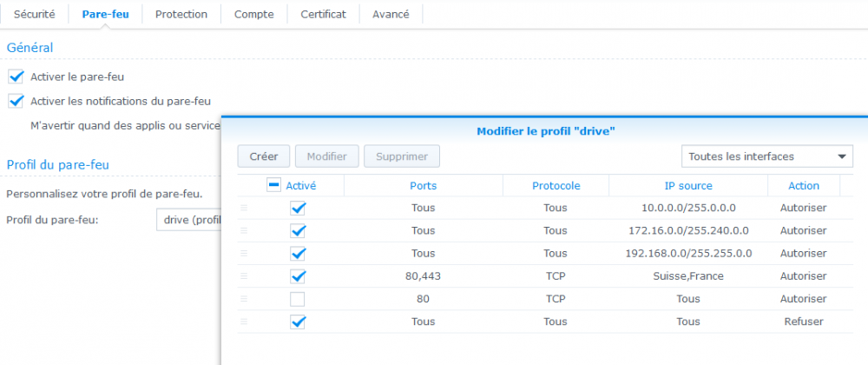Enable the port 80 TCP rule checkbox

tap(297, 299)
